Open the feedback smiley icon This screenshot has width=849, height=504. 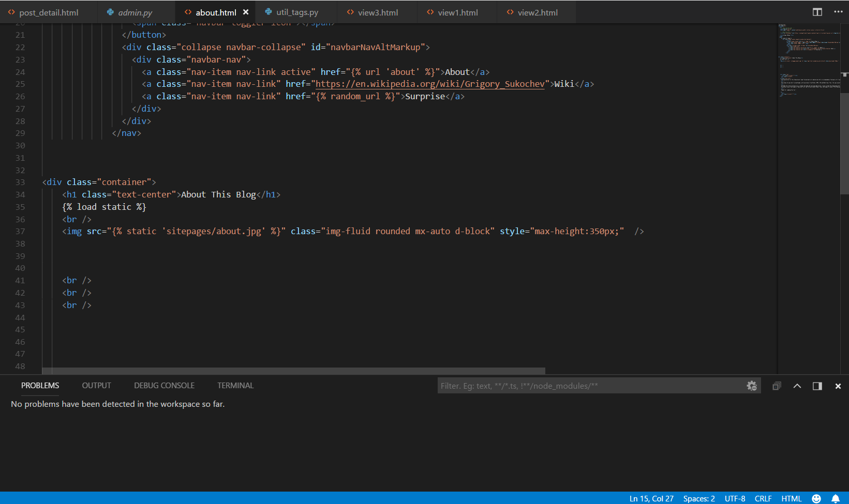[816, 498]
